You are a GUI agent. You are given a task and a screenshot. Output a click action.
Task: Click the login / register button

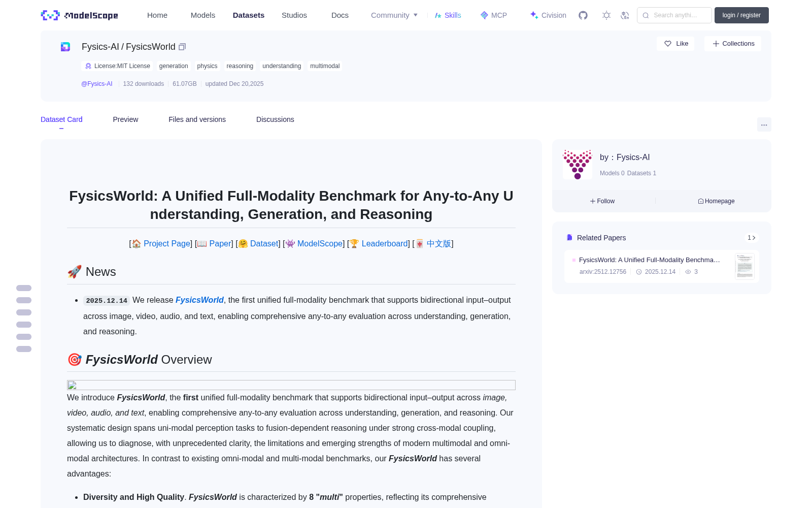tap(741, 15)
